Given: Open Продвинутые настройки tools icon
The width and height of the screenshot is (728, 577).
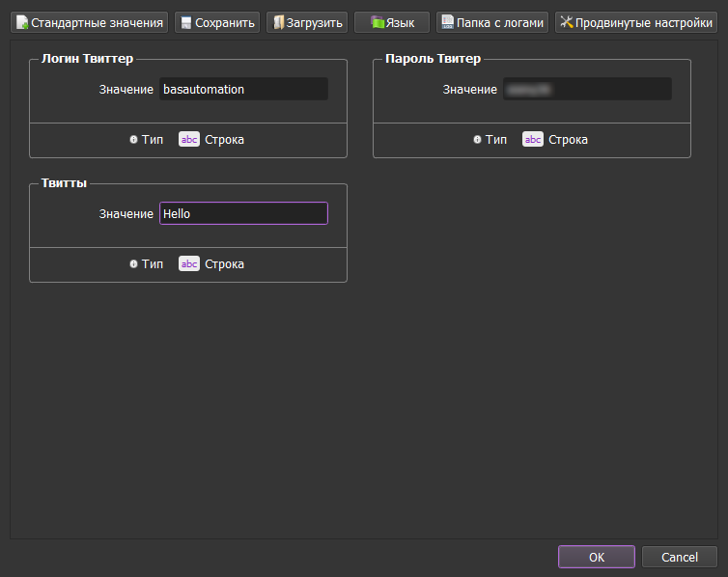Looking at the screenshot, I should click(x=566, y=22).
